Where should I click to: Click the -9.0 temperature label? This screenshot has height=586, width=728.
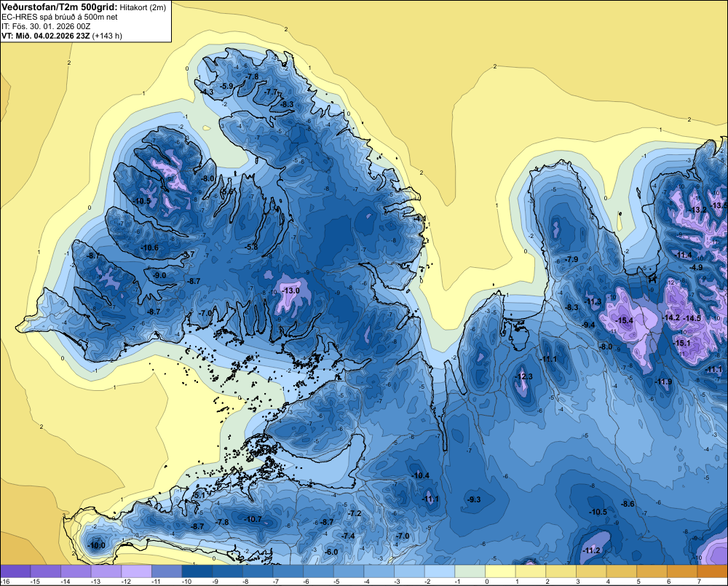(x=159, y=275)
